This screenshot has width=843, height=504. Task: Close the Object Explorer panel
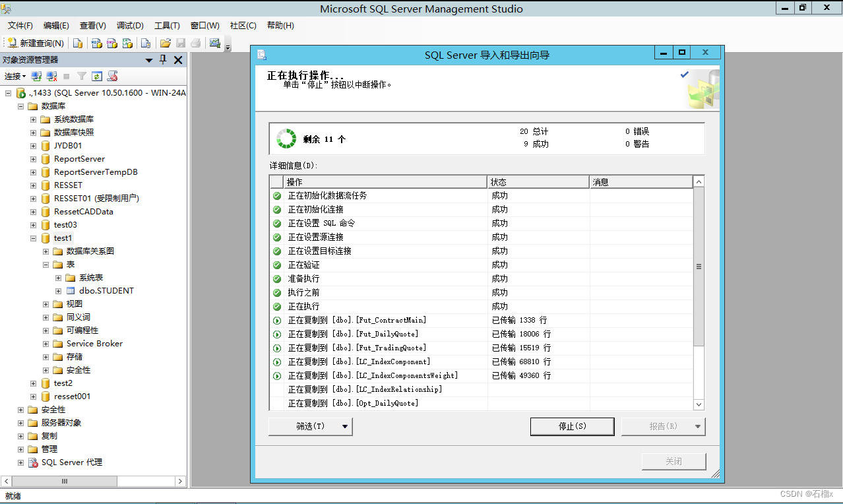(x=178, y=60)
